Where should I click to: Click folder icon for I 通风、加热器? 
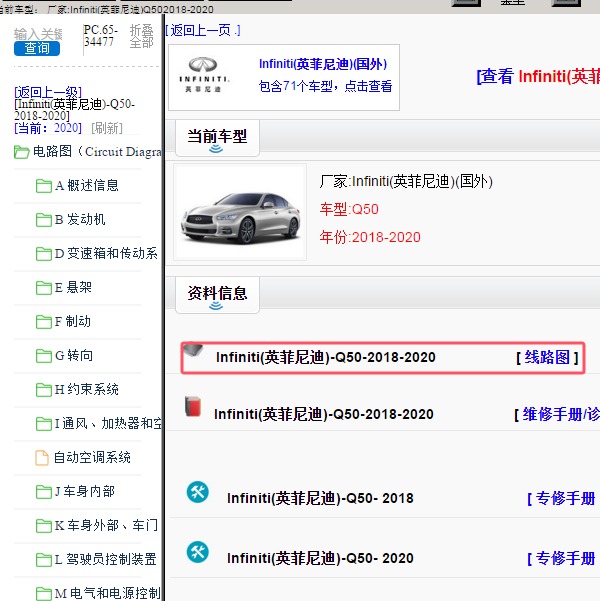[x=44, y=424]
